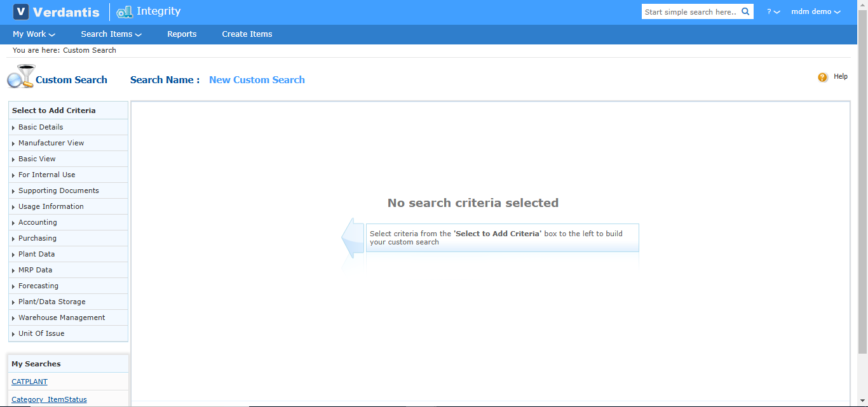Expand Warehouse Management criteria

(x=62, y=317)
